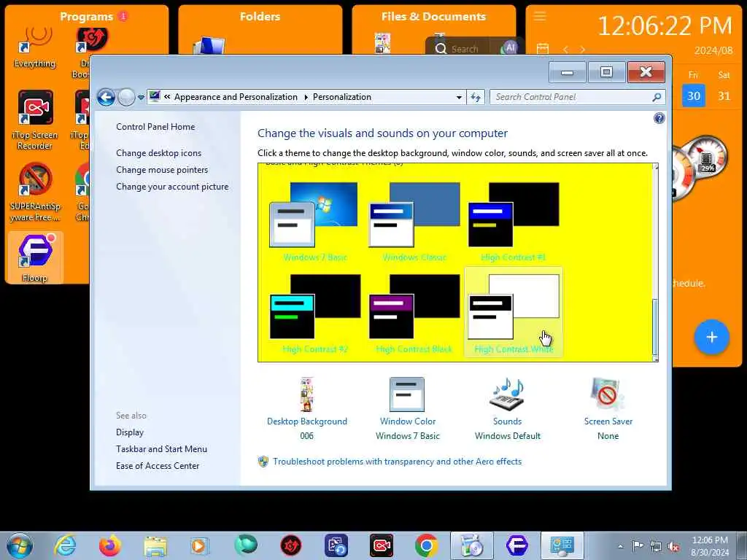
Task: Open Ease of Access Center link
Action: click(158, 466)
